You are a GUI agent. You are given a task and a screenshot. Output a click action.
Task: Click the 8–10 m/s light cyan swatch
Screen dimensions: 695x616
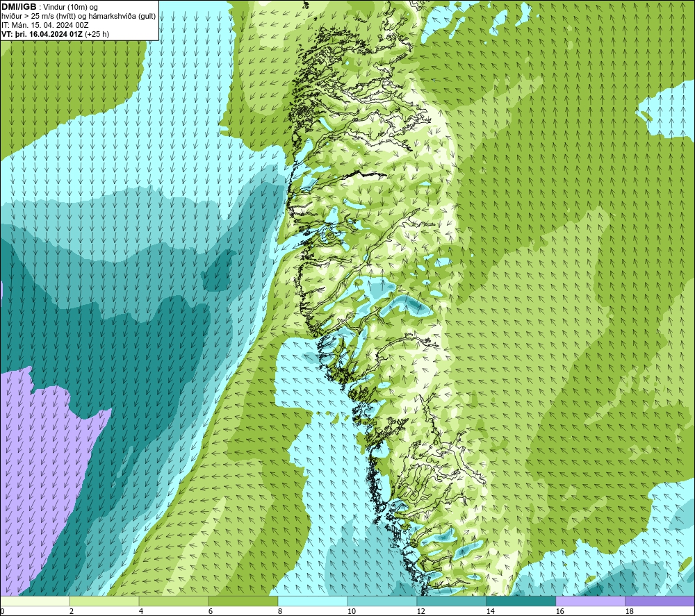coord(313,601)
